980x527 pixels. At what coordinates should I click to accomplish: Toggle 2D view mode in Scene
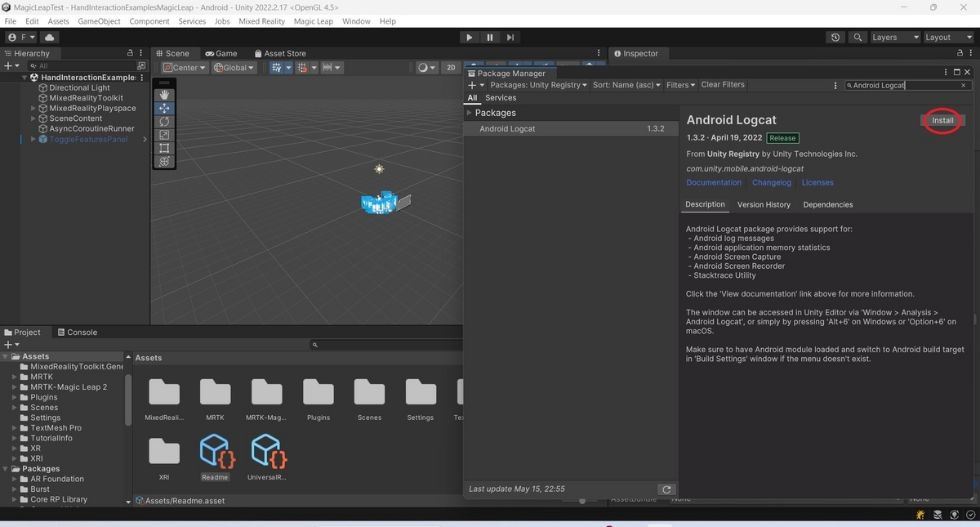[x=451, y=68]
